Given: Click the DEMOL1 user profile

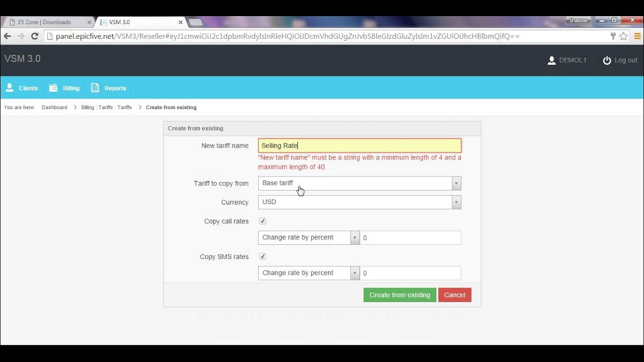Looking at the screenshot, I should [567, 60].
